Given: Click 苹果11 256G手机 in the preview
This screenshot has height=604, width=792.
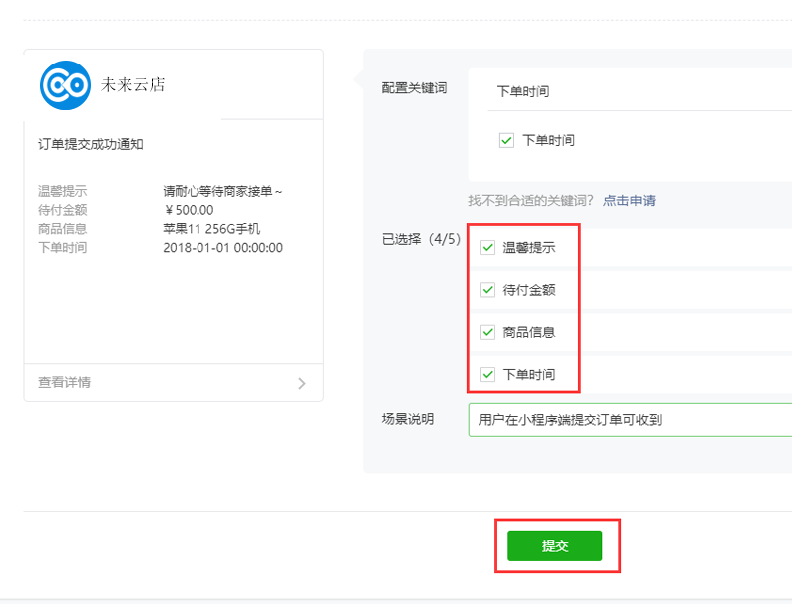Looking at the screenshot, I should click(x=211, y=229).
